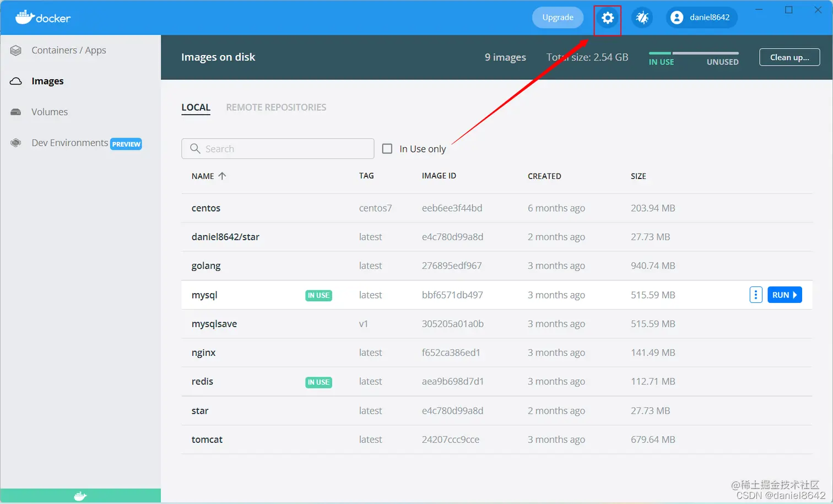Click the whale icon in bottom status bar
The height and width of the screenshot is (504, 833).
[80, 496]
